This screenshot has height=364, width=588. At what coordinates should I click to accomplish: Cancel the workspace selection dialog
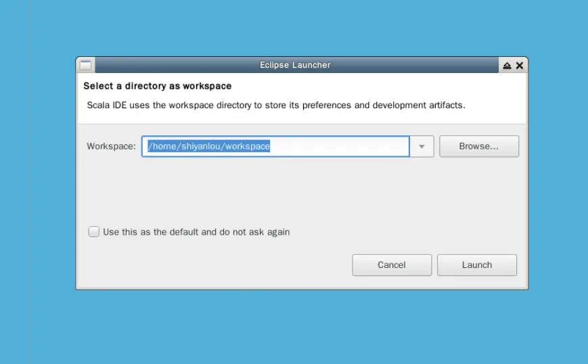pos(392,265)
